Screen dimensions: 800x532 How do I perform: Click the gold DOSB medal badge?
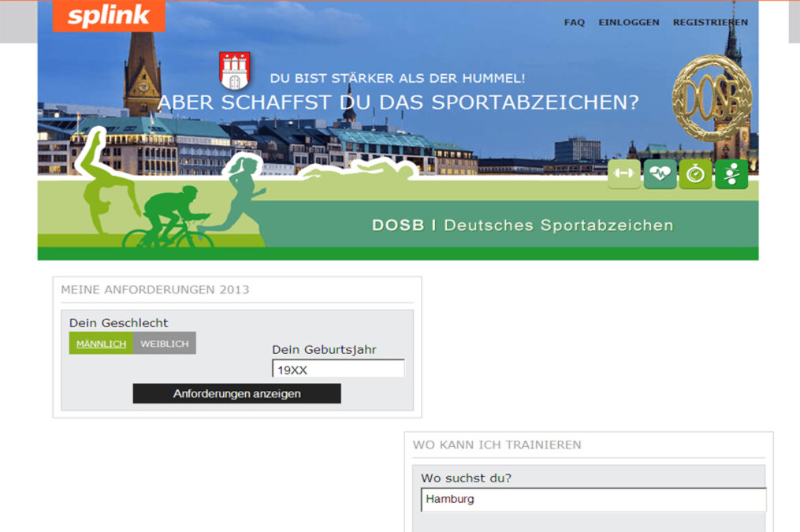point(712,99)
